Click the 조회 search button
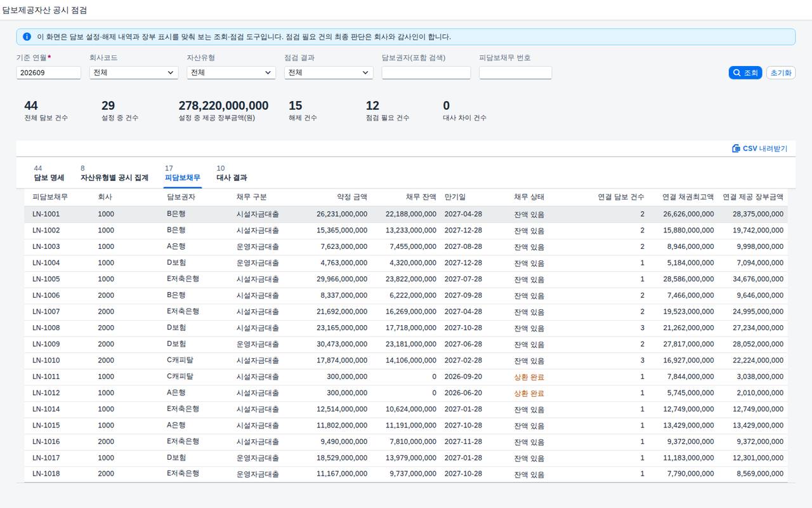Image resolution: width=812 pixels, height=508 pixels. tap(745, 73)
